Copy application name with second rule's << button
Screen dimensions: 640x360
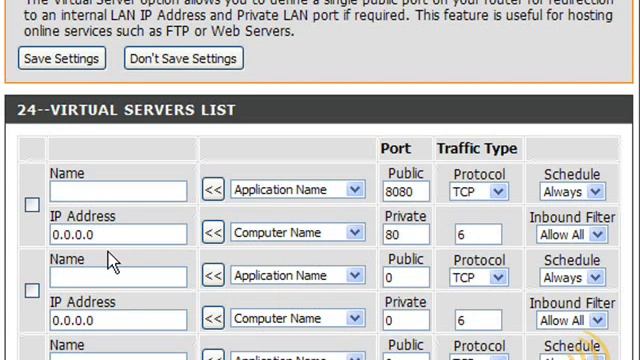213,276
